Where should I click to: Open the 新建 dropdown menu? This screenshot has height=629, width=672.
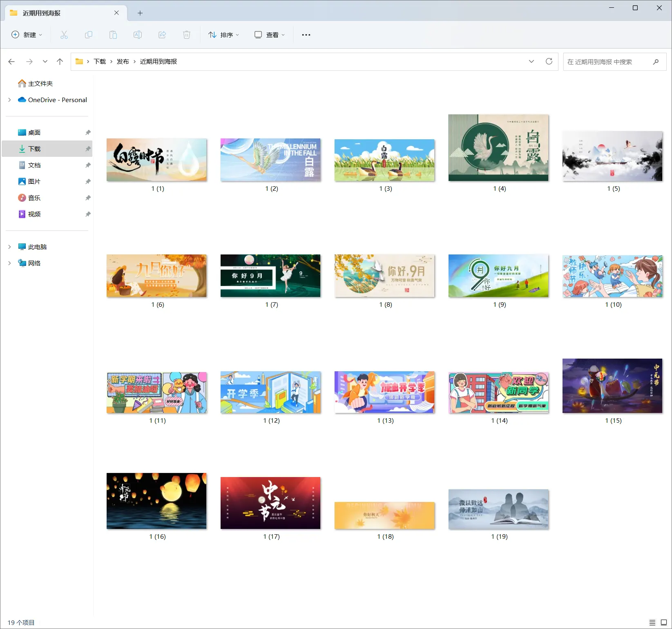(27, 35)
